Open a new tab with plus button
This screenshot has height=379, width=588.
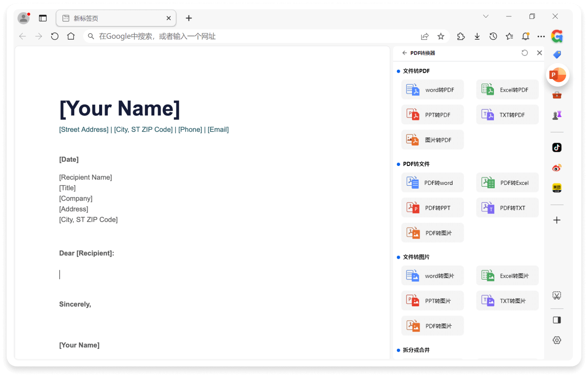pos(189,18)
